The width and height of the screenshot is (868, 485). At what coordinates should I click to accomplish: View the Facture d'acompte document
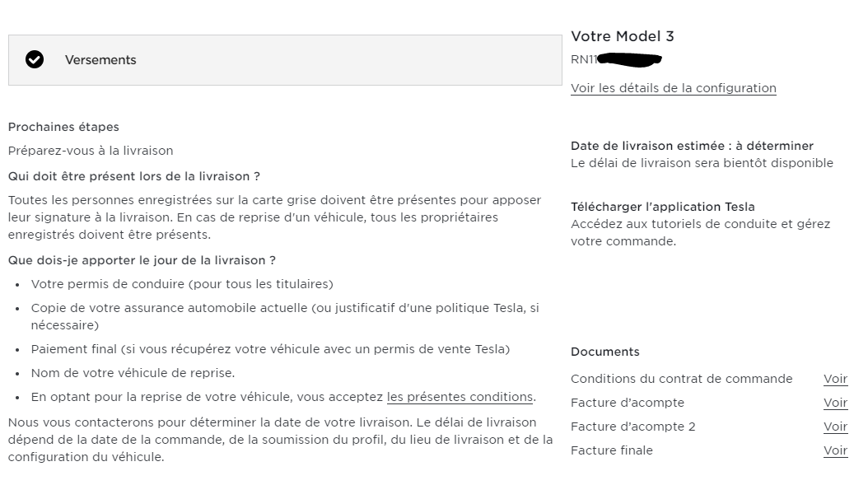835,403
